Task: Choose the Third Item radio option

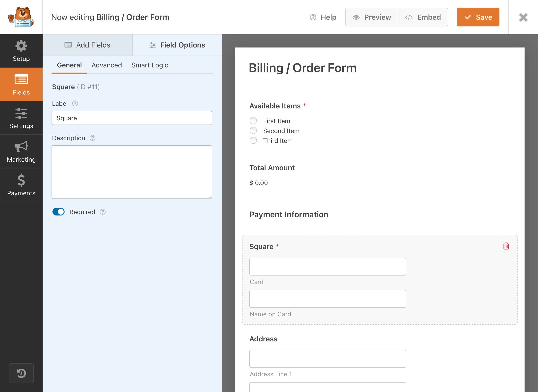Action: [x=253, y=140]
